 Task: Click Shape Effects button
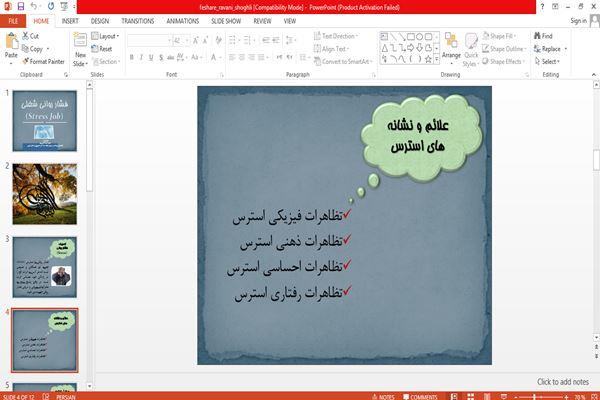(x=502, y=61)
